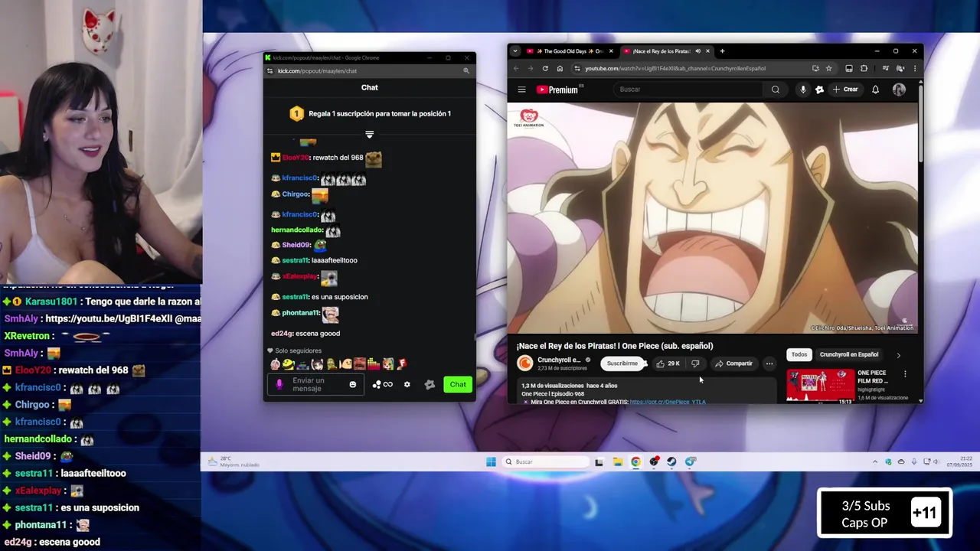The height and width of the screenshot is (551, 980).
Task: Reload the YouTube page
Action: pos(545,68)
